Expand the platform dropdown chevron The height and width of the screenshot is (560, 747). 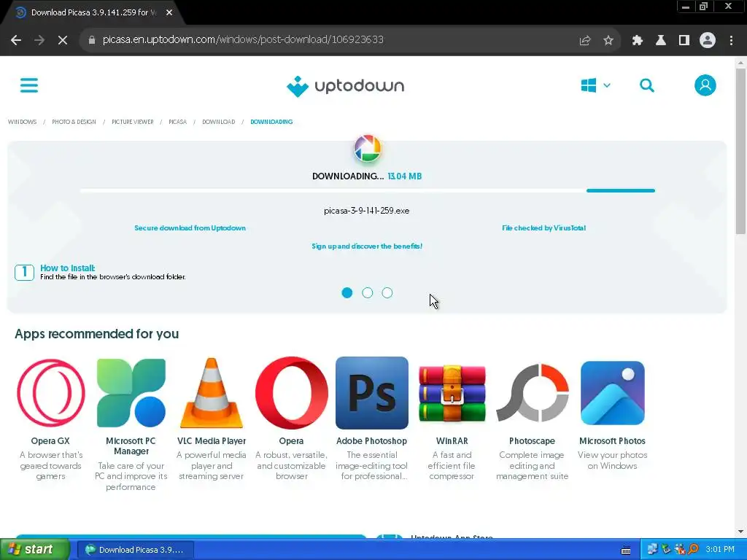[607, 86]
